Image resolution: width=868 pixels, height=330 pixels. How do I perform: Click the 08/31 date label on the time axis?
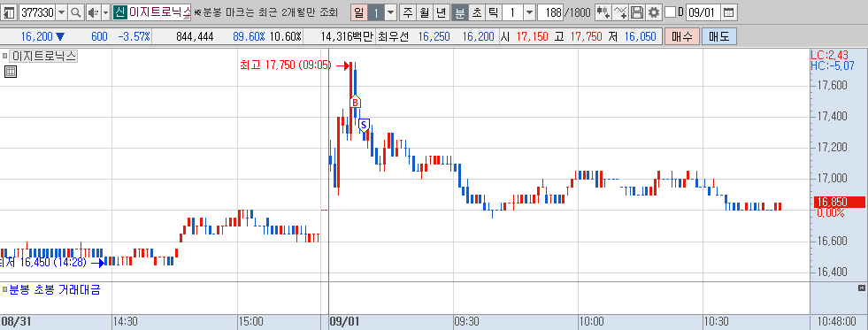coord(15,321)
